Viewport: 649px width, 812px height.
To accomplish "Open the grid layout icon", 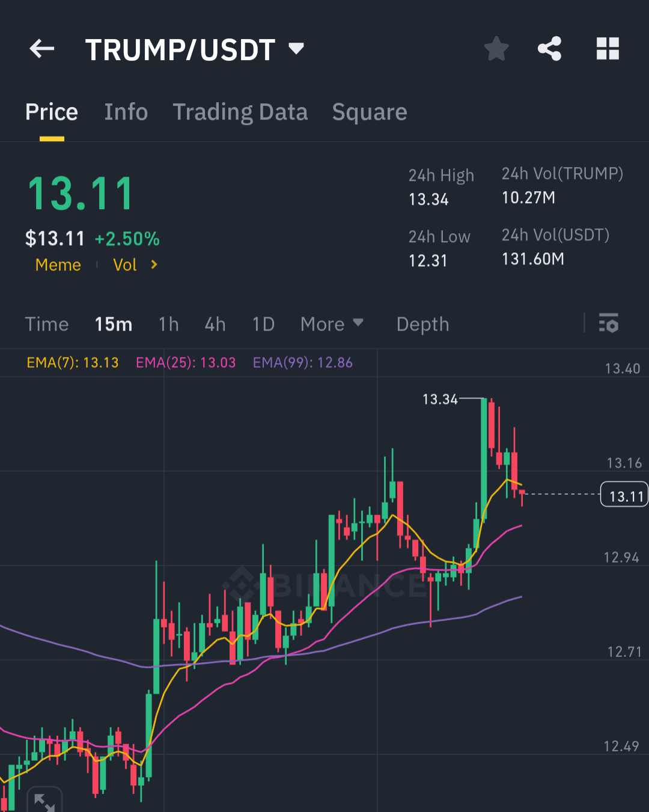I will pyautogui.click(x=608, y=49).
